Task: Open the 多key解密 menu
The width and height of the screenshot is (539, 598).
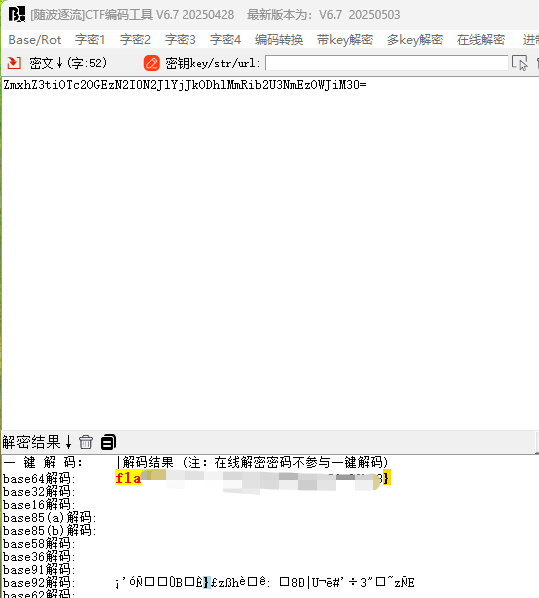Action: (415, 40)
